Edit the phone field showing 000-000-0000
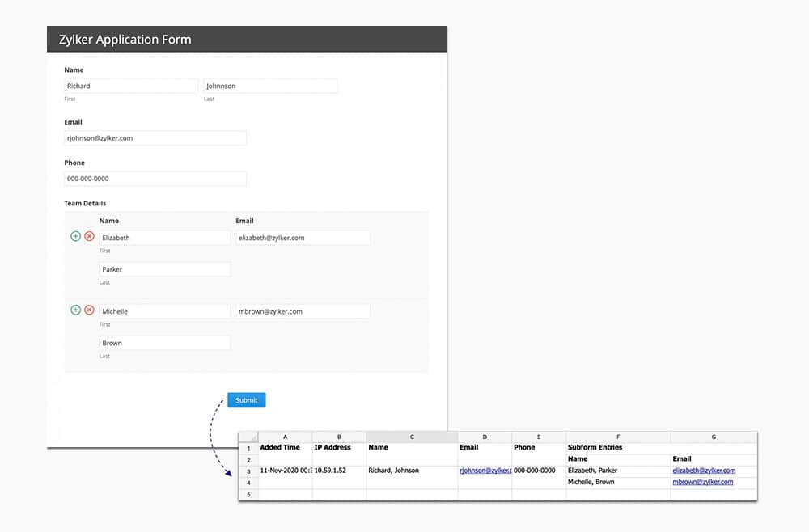 pyautogui.click(x=155, y=179)
